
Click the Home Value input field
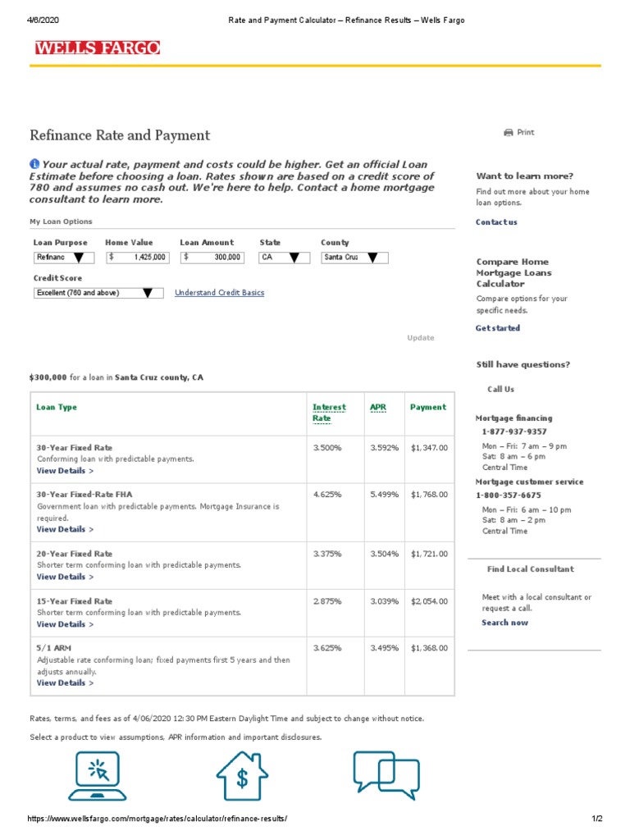(x=138, y=258)
